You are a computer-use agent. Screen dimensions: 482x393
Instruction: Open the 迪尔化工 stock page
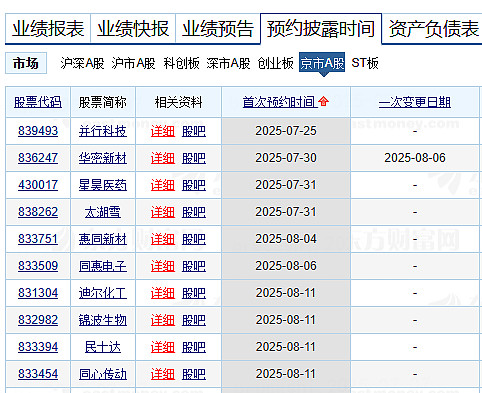pos(103,293)
